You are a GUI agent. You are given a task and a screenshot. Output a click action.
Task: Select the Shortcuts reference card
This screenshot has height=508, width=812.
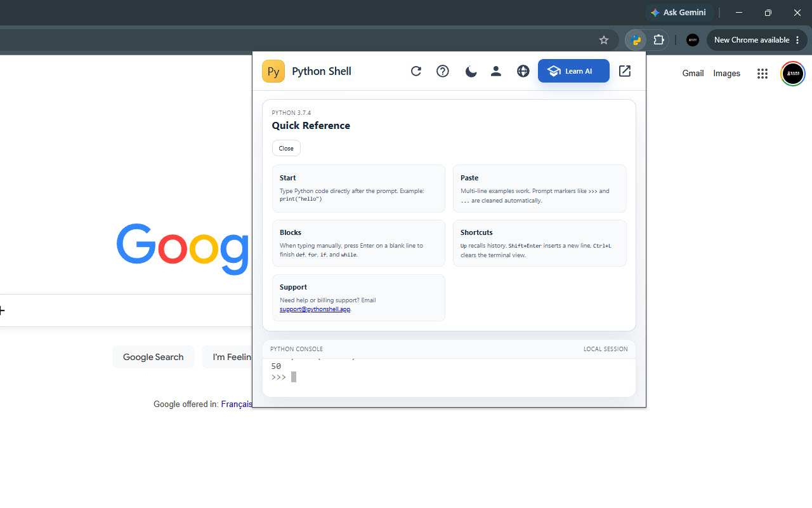click(x=540, y=243)
